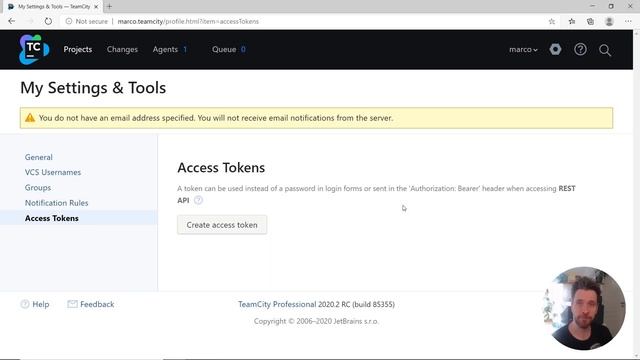Click Create access token button
Image resolution: width=640 pixels, height=360 pixels.
coord(222,225)
